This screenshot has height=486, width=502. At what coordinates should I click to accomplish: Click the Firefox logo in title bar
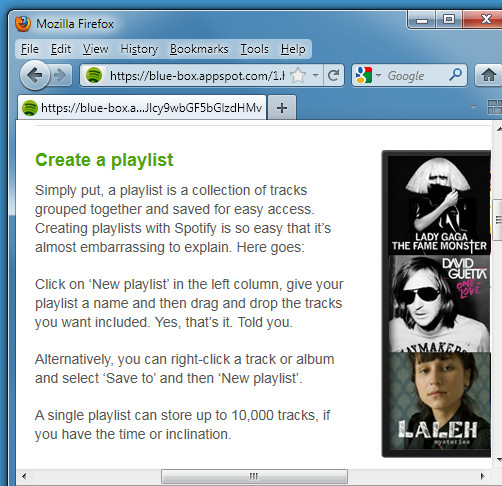click(23, 24)
